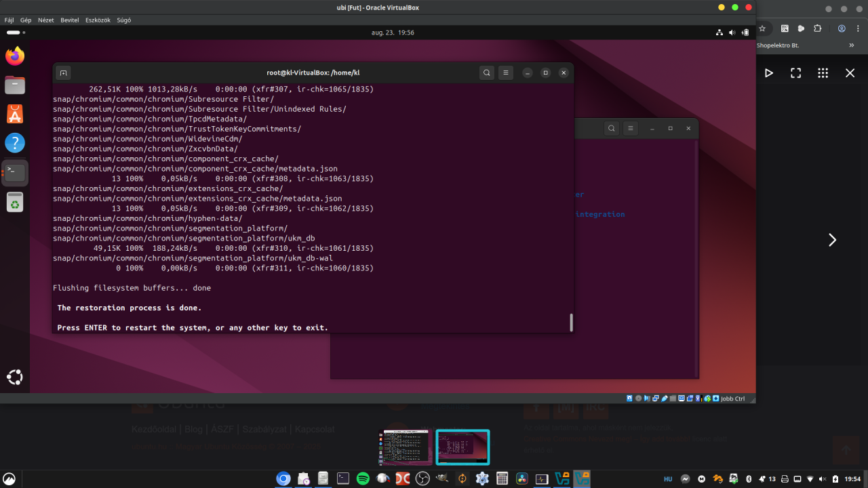868x488 pixels.
Task: Open the Help icon in the dock
Action: (x=15, y=143)
